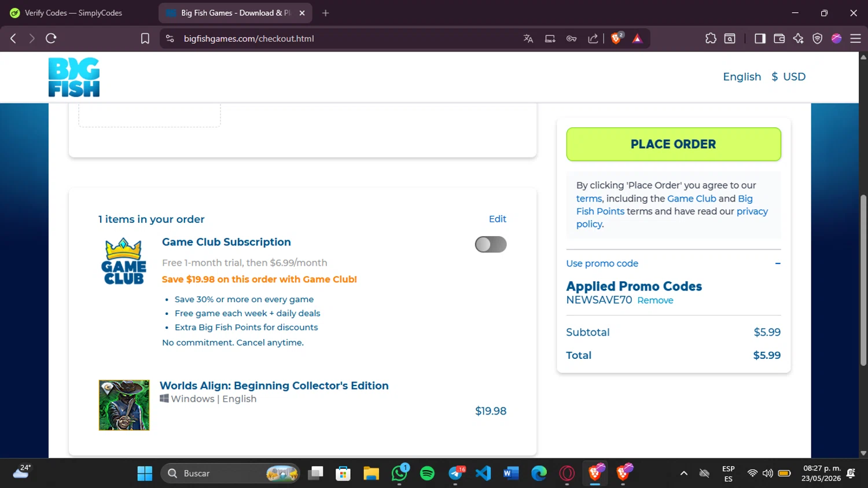Open the Brave Shields lion icon
The image size is (868, 488).
[617, 38]
